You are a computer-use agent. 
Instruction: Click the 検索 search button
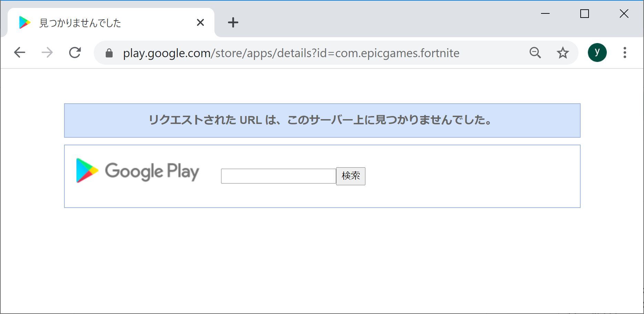click(351, 176)
